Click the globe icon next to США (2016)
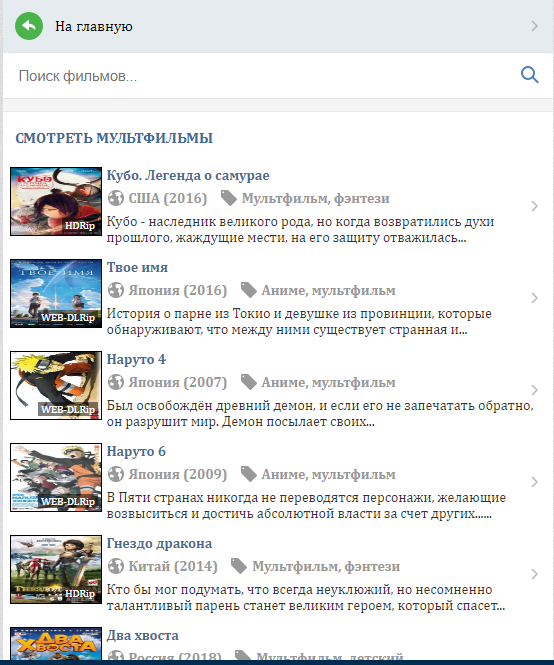This screenshot has height=665, width=554. click(115, 198)
